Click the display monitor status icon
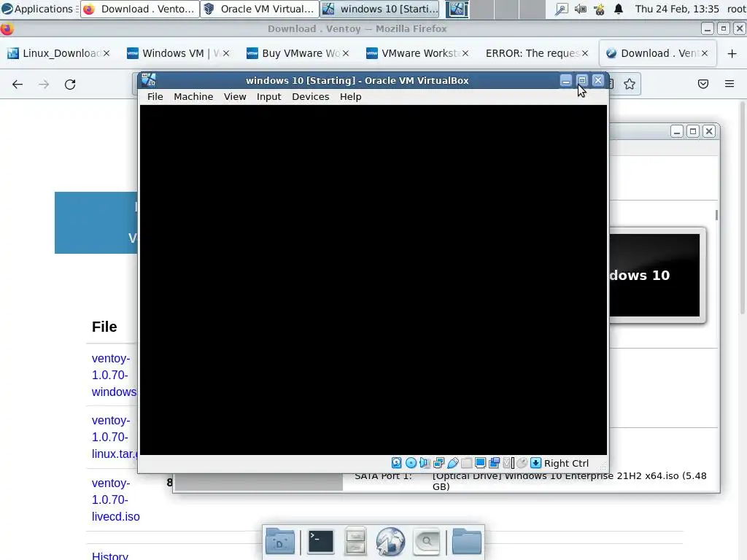 coord(480,463)
